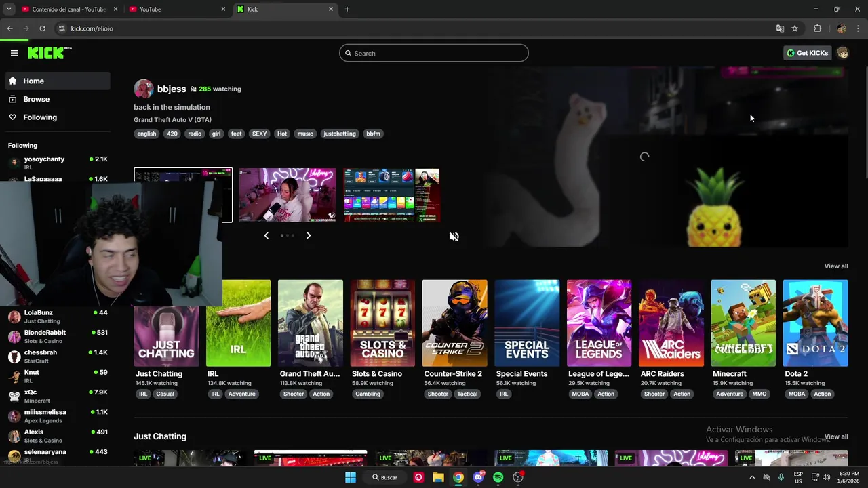Viewport: 868px width, 488px height.
Task: Open miiissmelissa channel avatar in sidebar
Action: 14,416
